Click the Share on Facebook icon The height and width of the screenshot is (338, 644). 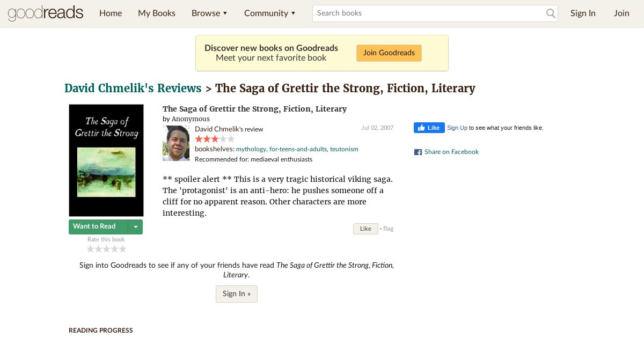(418, 152)
